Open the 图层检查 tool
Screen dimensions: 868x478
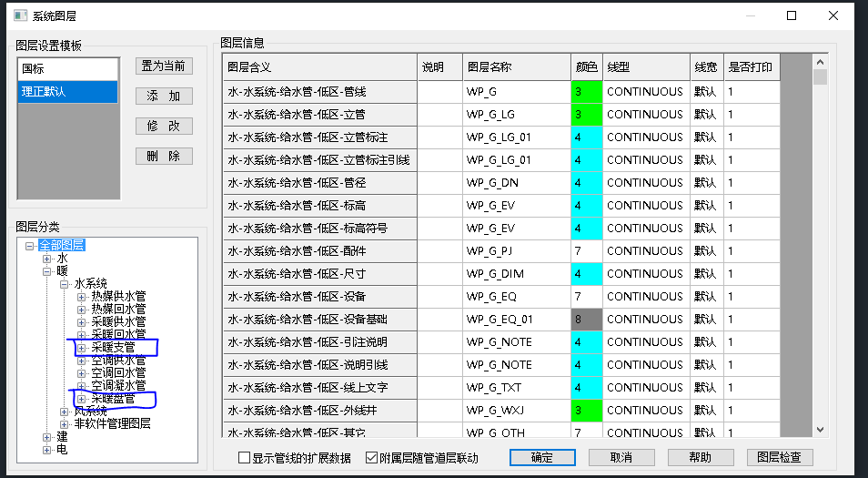point(779,457)
